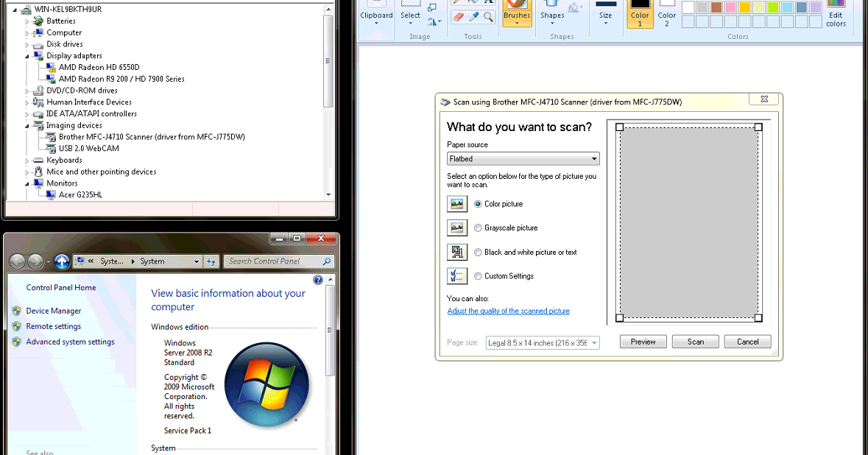The width and height of the screenshot is (868, 455).
Task: Select the Grayscale picture radio button
Action: pyautogui.click(x=478, y=228)
